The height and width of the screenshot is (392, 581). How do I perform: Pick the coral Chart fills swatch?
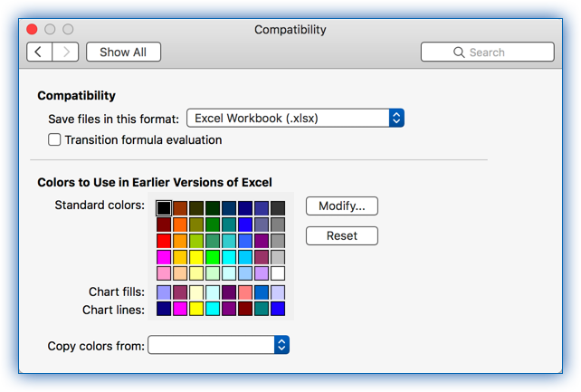245,292
